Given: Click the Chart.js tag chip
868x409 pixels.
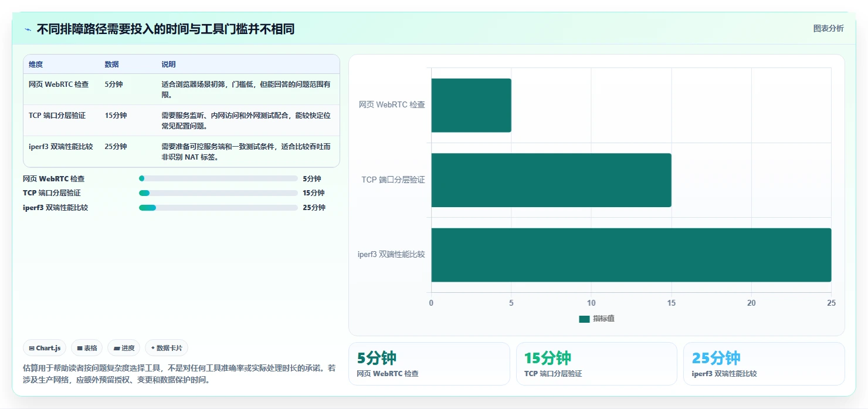Looking at the screenshot, I should point(45,348).
